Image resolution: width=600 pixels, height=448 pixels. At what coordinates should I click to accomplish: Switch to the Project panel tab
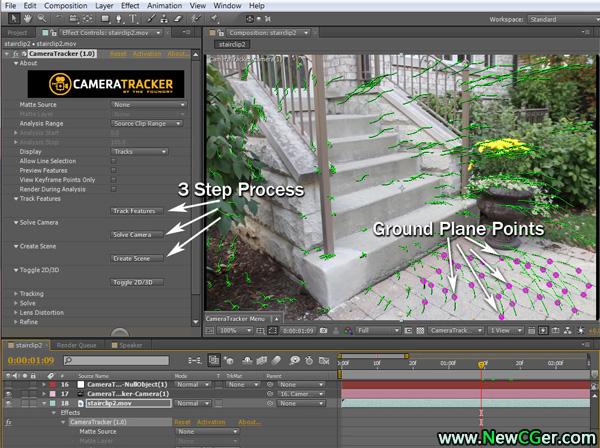point(18,33)
